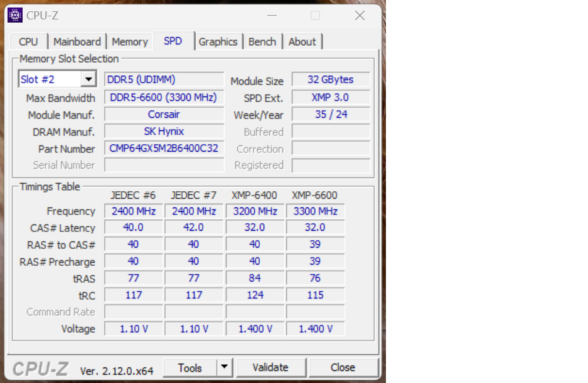Screen dimensions: 588x383
Task: Expand the Slot #2 memory slot dropdown
Action: 88,79
